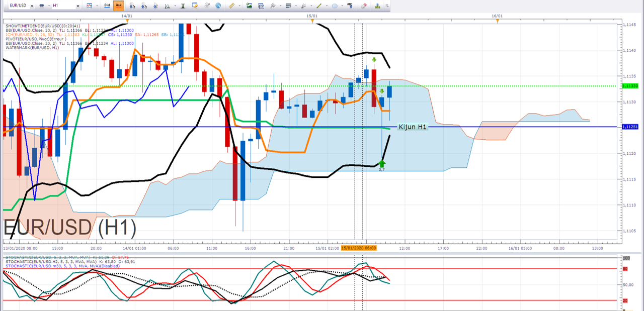
Task: Click the blue globe icon
Action: [218, 6]
